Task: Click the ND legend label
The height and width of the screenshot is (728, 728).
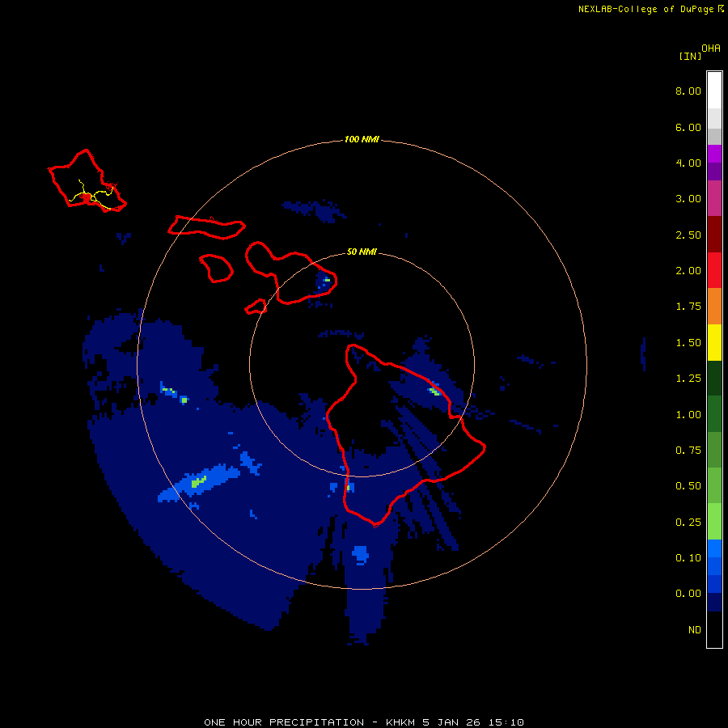Action: tap(695, 630)
